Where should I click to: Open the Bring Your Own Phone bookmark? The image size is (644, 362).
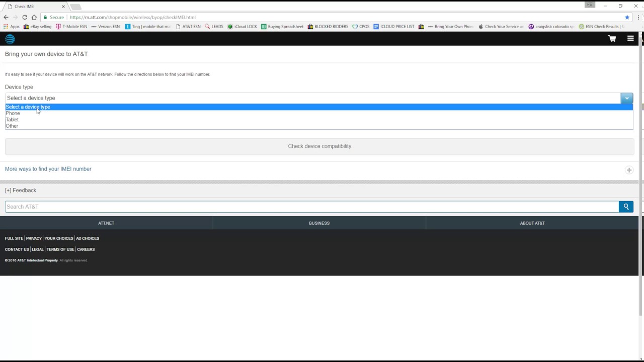tap(450, 27)
